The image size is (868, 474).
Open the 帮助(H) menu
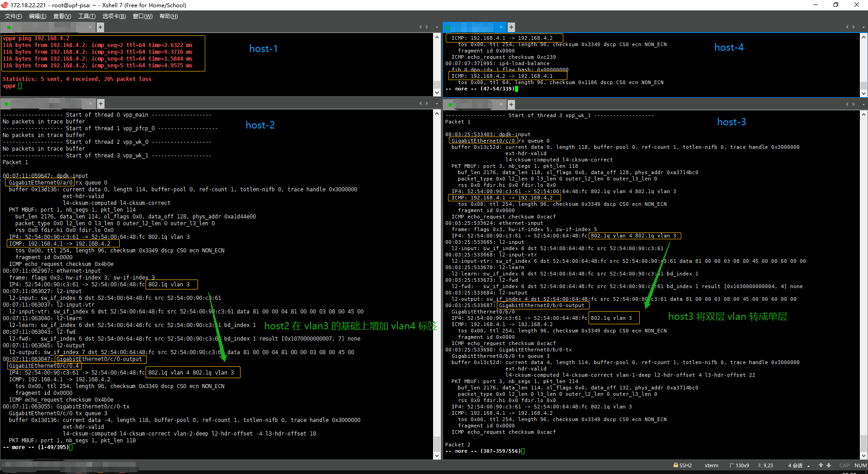coord(169,16)
